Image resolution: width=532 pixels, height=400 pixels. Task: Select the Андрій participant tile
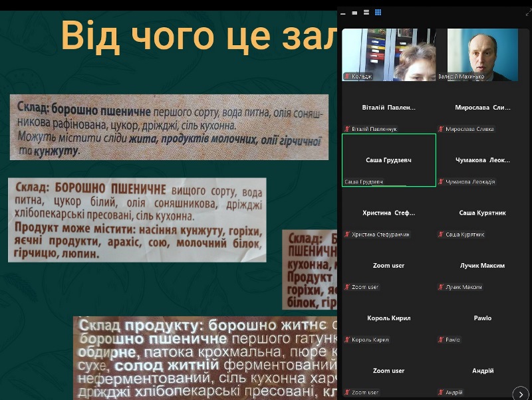click(x=483, y=371)
